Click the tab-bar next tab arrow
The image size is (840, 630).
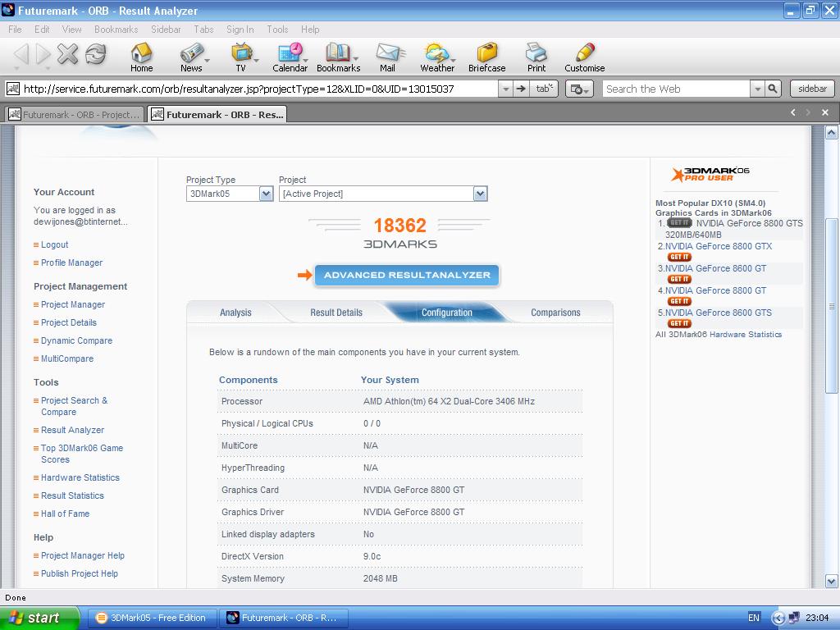coord(808,112)
